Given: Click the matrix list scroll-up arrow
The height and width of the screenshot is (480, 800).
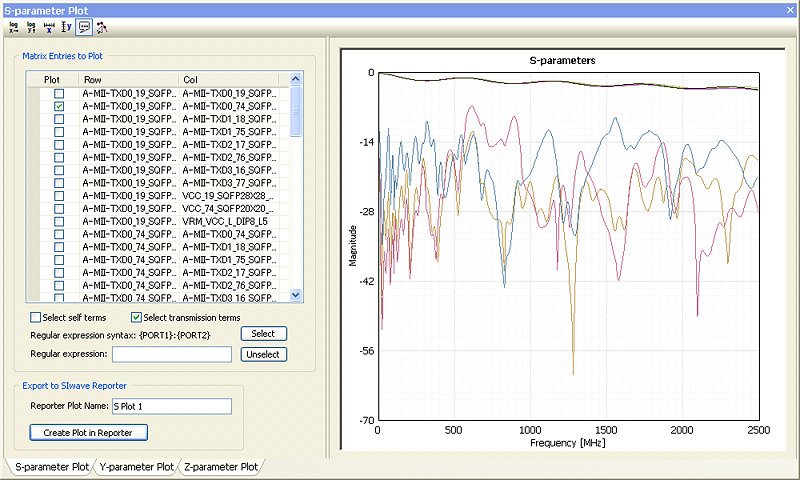Looking at the screenshot, I should coord(295,79).
